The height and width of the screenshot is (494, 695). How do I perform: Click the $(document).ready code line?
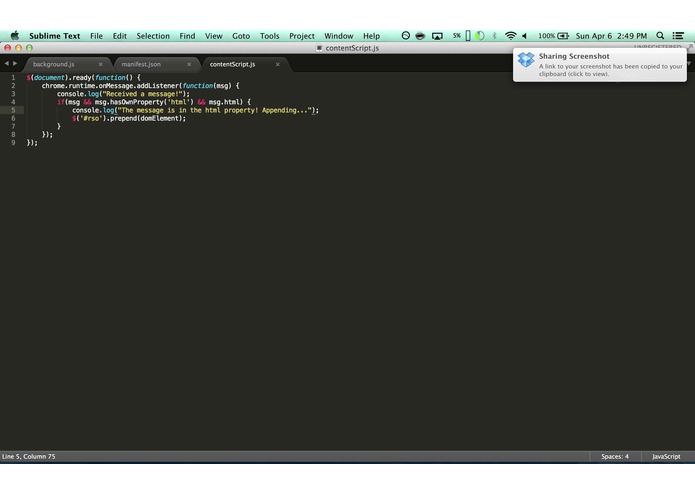pos(83,78)
